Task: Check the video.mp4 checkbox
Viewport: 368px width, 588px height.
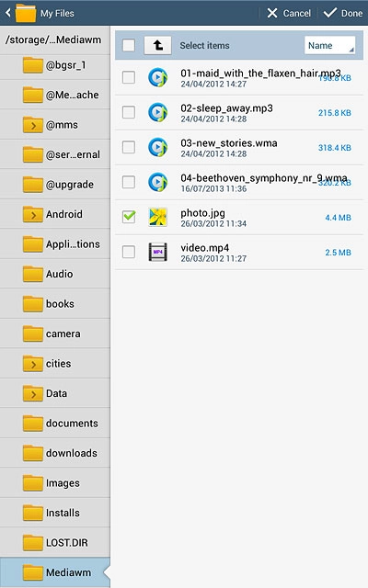Action: pos(129,252)
